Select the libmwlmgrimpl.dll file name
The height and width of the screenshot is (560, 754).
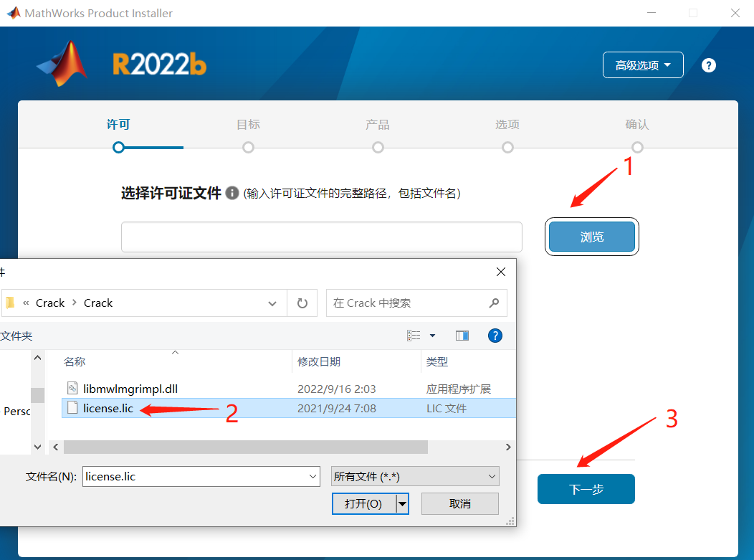pyautogui.click(x=130, y=389)
